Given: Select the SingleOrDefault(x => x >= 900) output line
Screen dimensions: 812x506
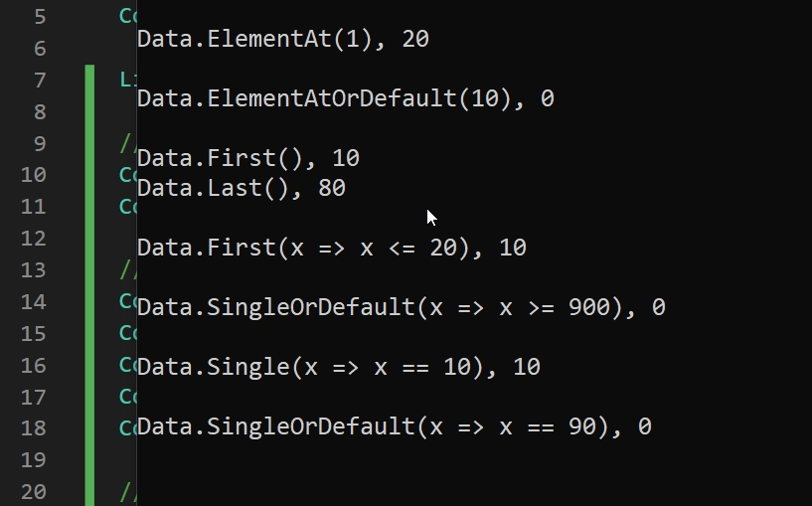Looking at the screenshot, I should click(401, 307).
